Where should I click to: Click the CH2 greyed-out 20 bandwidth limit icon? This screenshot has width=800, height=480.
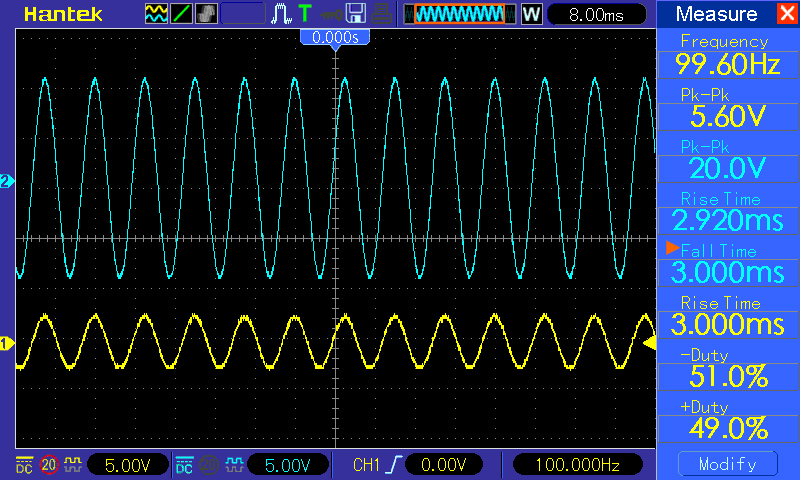click(x=209, y=465)
